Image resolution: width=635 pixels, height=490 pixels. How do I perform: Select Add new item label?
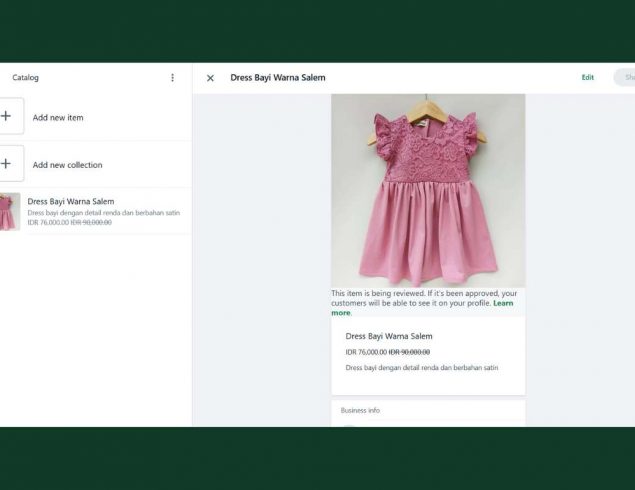pos(58,117)
